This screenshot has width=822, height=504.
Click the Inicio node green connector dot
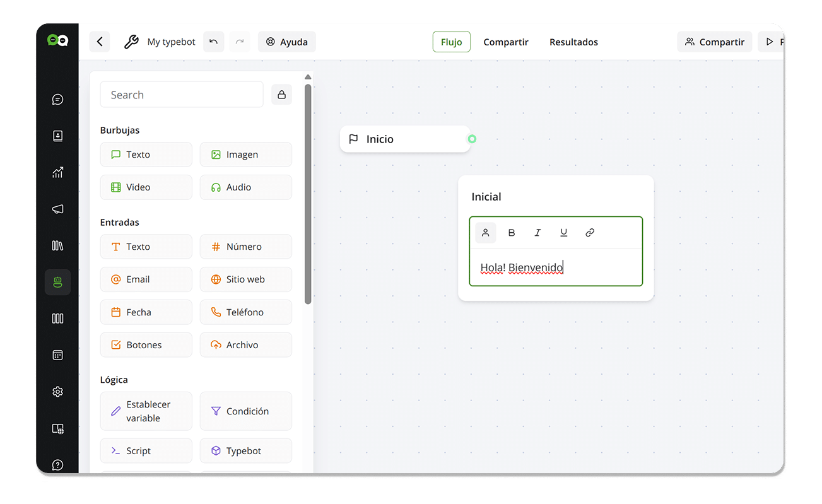click(x=472, y=139)
